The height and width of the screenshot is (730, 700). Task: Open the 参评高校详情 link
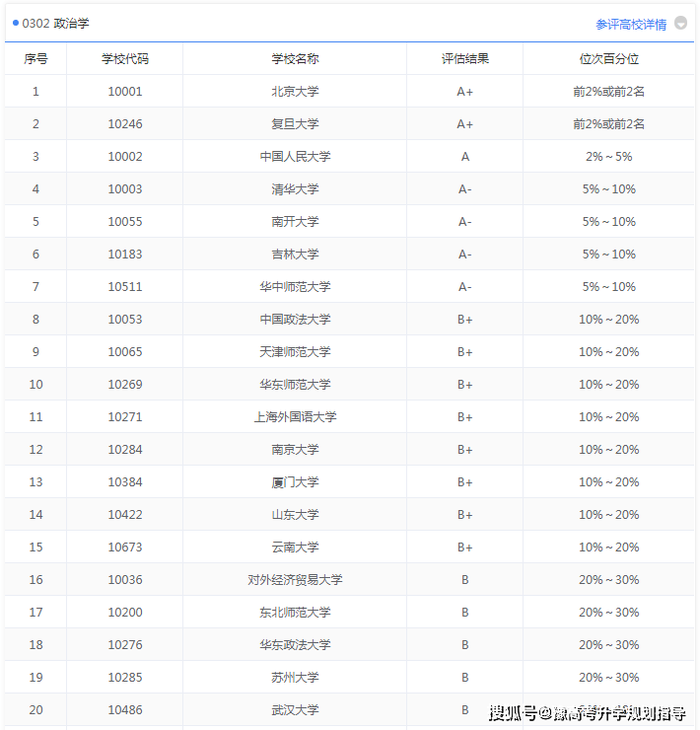pyautogui.click(x=631, y=25)
